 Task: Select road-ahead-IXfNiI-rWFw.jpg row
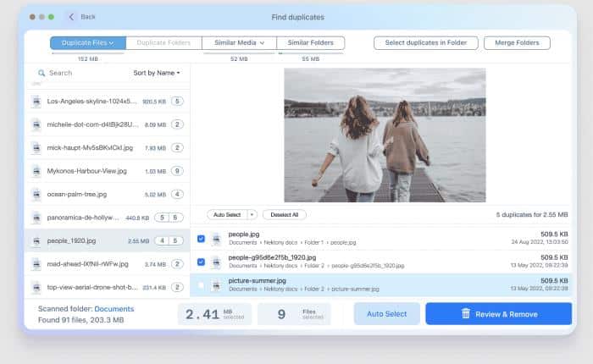tap(108, 264)
